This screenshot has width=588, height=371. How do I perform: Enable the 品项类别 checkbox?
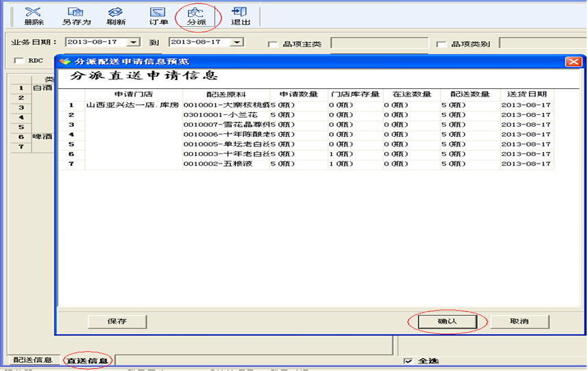pyautogui.click(x=441, y=44)
